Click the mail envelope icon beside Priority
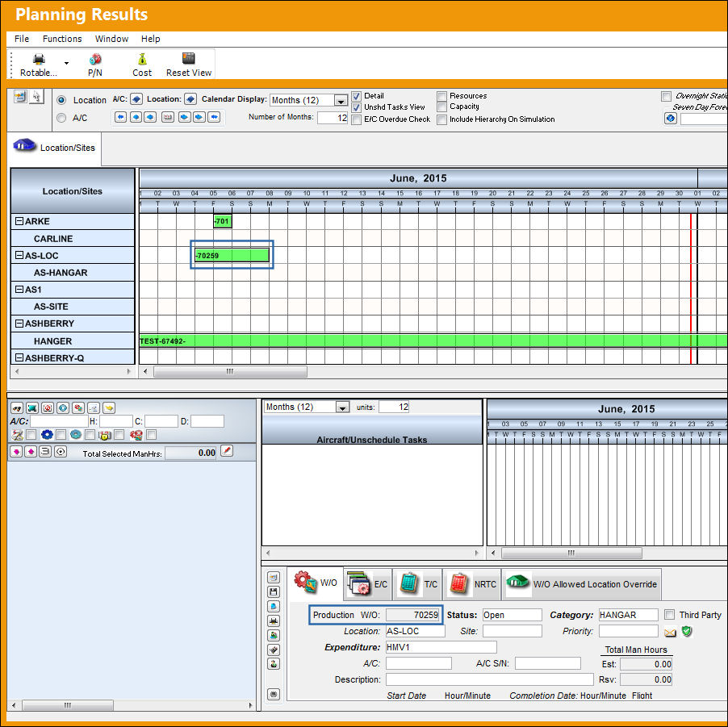Viewport: 728px width, 727px height. [670, 633]
